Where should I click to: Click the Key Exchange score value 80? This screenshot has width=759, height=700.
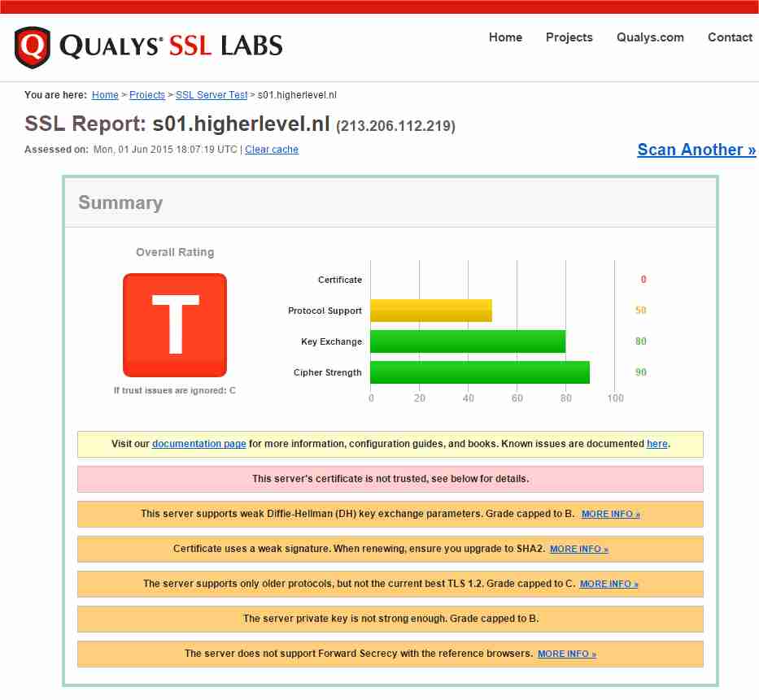[641, 341]
